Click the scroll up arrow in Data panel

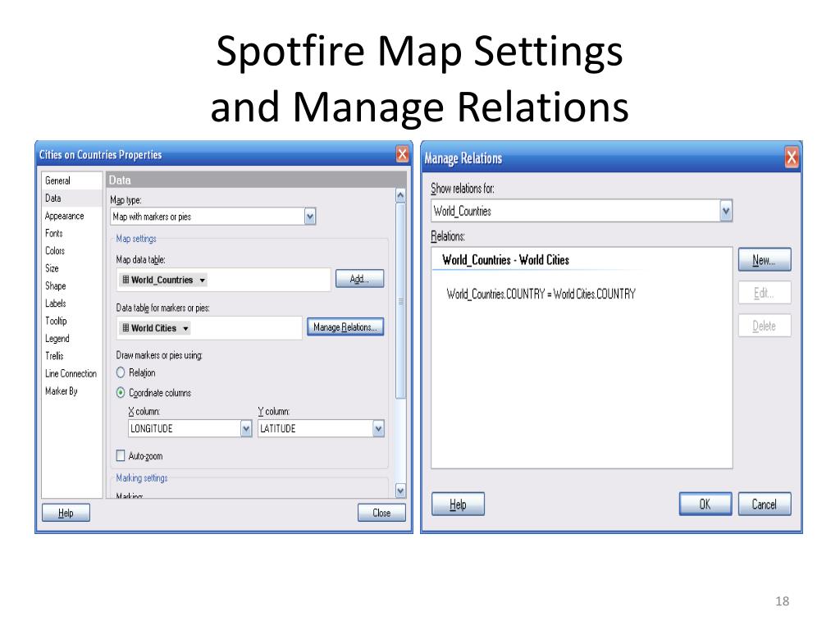coord(400,195)
